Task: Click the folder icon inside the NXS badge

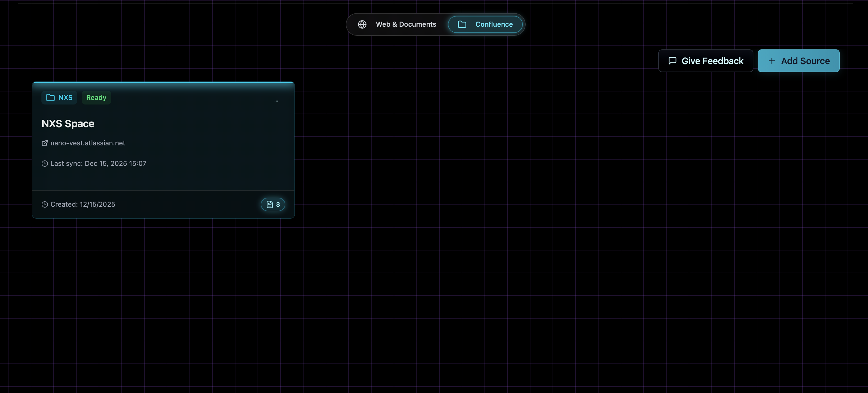Action: (50, 97)
